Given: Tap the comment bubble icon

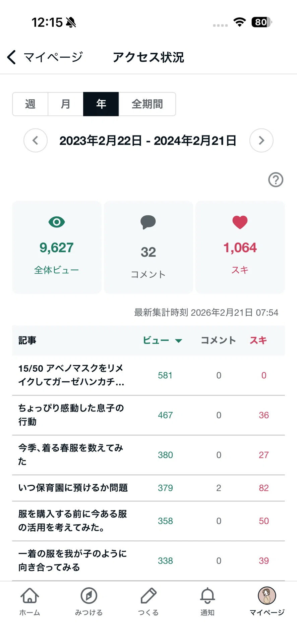Looking at the screenshot, I should pyautogui.click(x=148, y=222).
